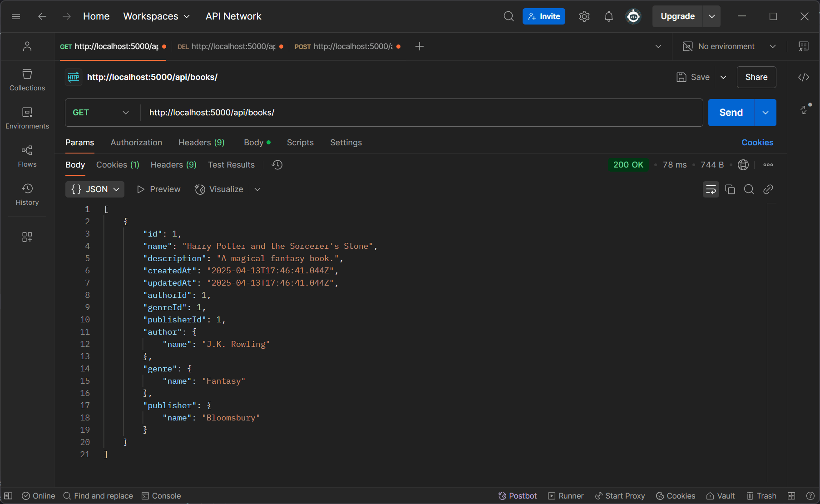Viewport: 820px width, 504px height.
Task: Open Console in the status bar
Action: tap(161, 496)
